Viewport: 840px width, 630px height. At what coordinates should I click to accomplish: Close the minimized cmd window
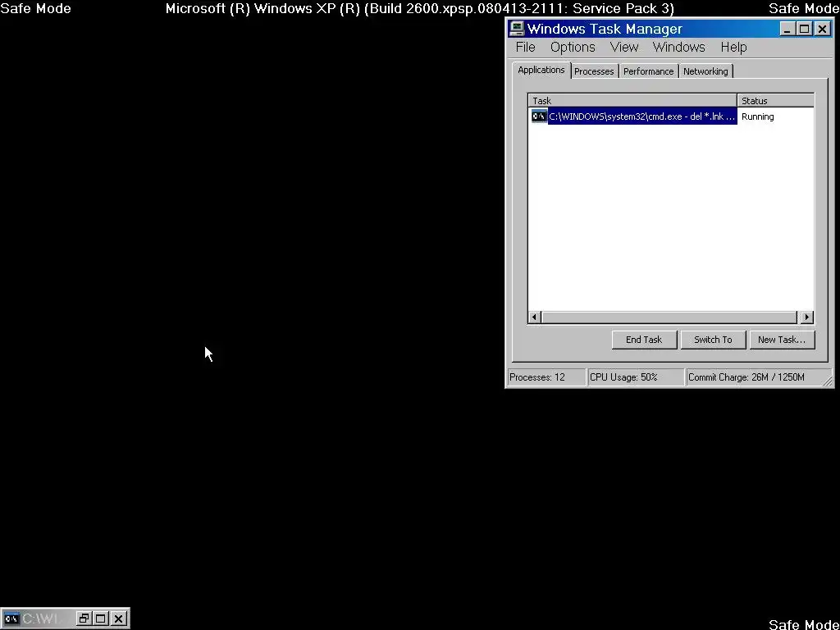[x=119, y=619]
